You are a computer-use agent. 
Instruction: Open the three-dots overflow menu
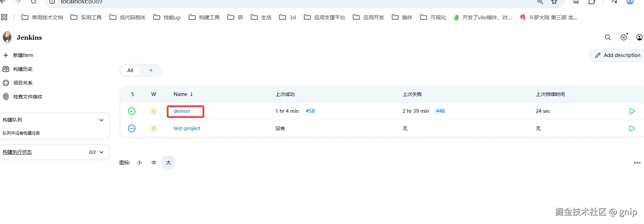[637, 163]
